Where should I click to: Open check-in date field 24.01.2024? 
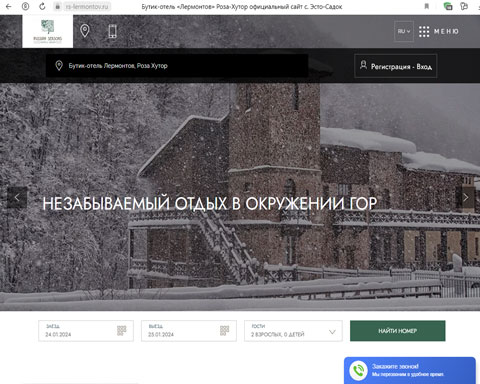pyautogui.click(x=86, y=331)
